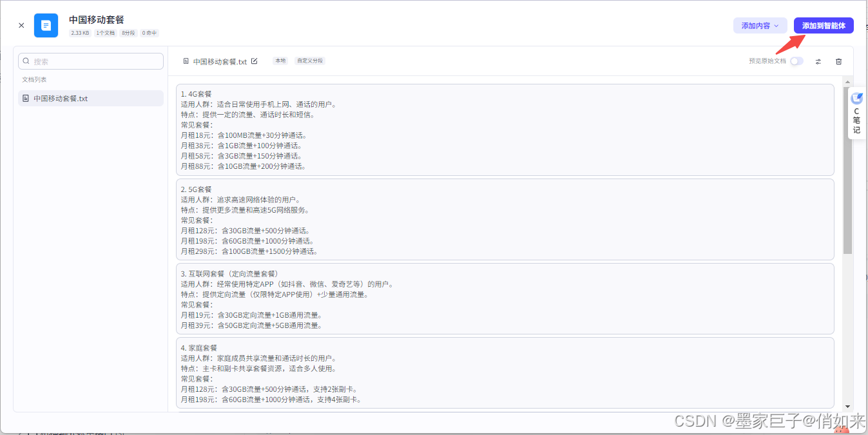Viewport: 868px width, 435px height.
Task: Click the 1个文档 badge
Action: coord(105,33)
